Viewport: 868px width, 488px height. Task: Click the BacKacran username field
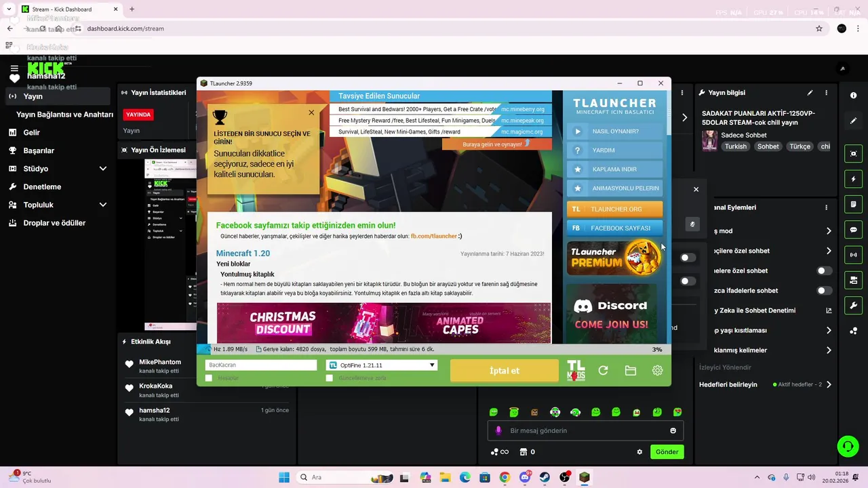click(261, 365)
